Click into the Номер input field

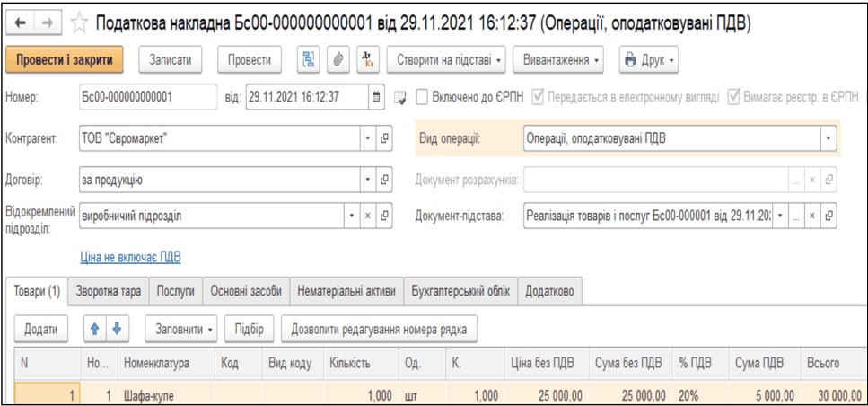tap(146, 97)
